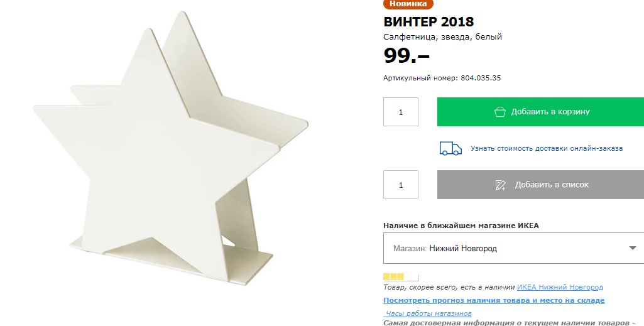
Task: Click the article number 804.035.35
Action: tap(481, 78)
